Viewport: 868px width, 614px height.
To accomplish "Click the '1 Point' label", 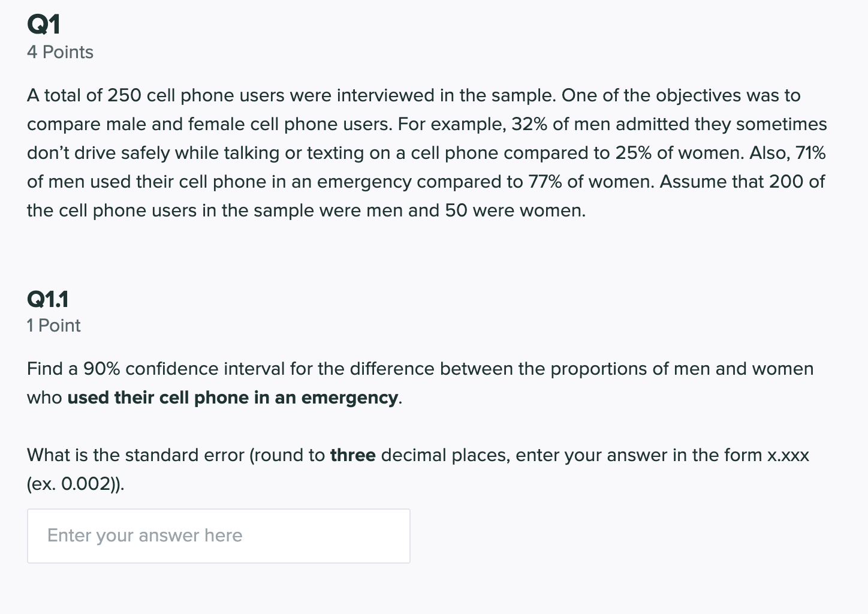I will pyautogui.click(x=53, y=326).
